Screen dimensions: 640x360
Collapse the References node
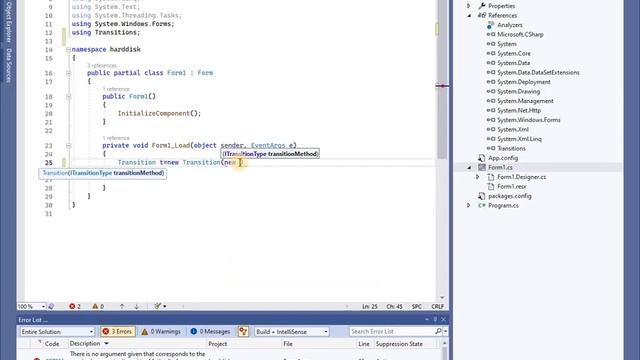469,16
